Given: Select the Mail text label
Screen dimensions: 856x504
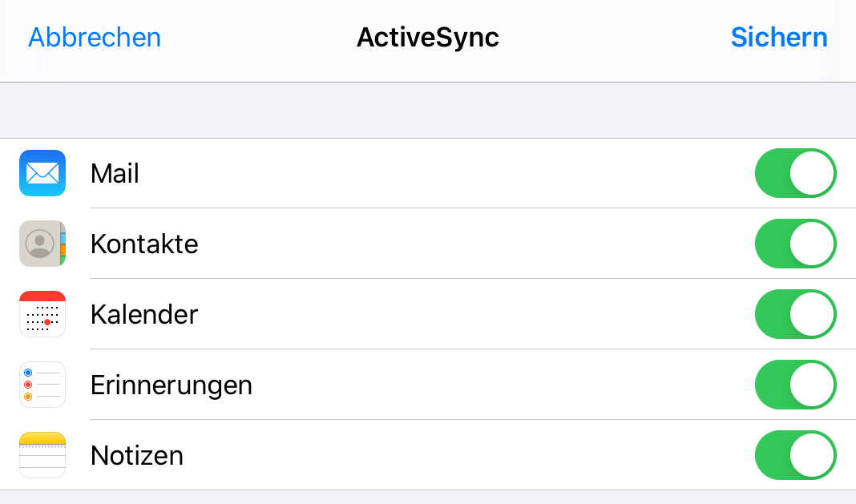Looking at the screenshot, I should (115, 173).
